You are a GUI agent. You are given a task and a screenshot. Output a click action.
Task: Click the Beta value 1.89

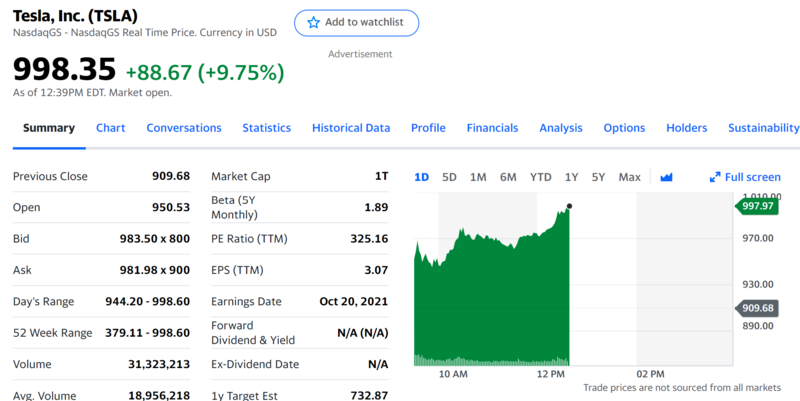[376, 207]
